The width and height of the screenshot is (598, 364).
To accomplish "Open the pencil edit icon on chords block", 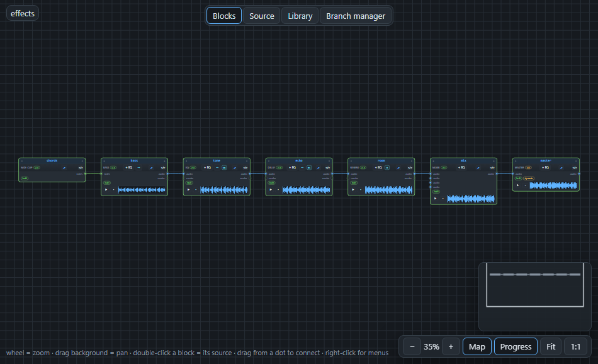I will (x=64, y=167).
